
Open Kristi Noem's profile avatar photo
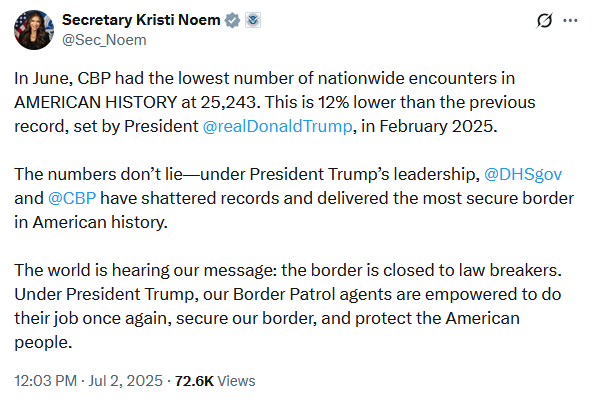click(34, 30)
